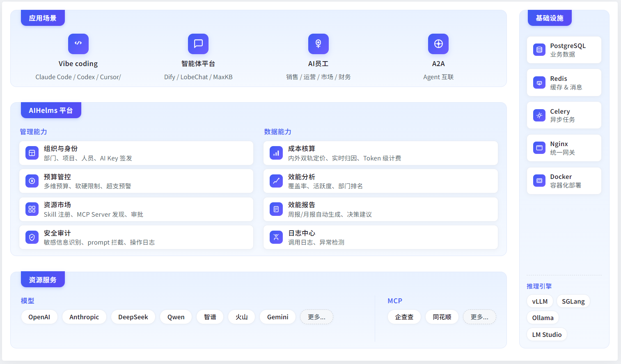The height and width of the screenshot is (364, 621).
Task: Click the Anthropic model chip
Action: [x=84, y=317]
